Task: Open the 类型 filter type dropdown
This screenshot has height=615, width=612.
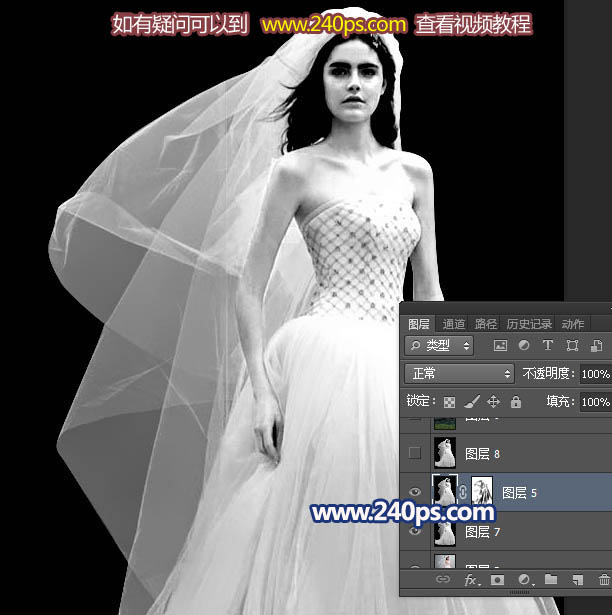Action: click(439, 346)
